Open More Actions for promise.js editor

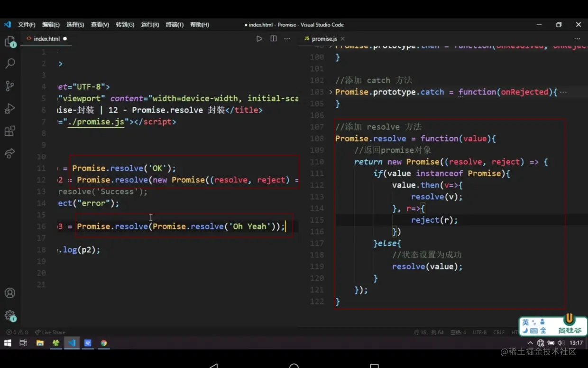point(577,39)
